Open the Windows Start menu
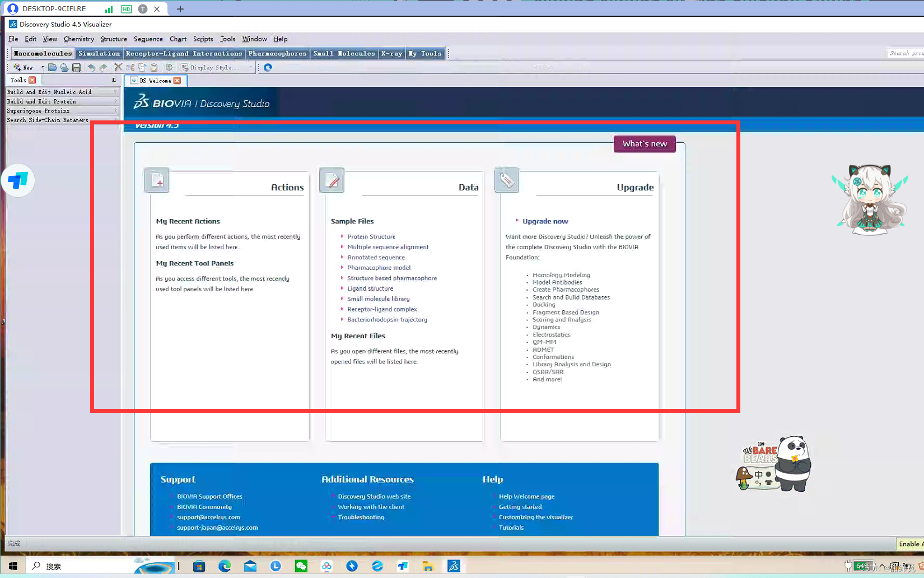924x578 pixels. pyautogui.click(x=13, y=566)
